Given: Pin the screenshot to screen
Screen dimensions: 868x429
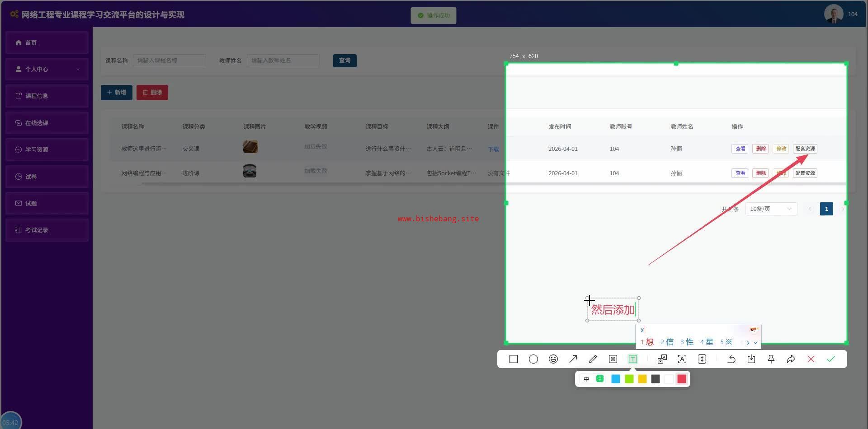Looking at the screenshot, I should tap(771, 359).
